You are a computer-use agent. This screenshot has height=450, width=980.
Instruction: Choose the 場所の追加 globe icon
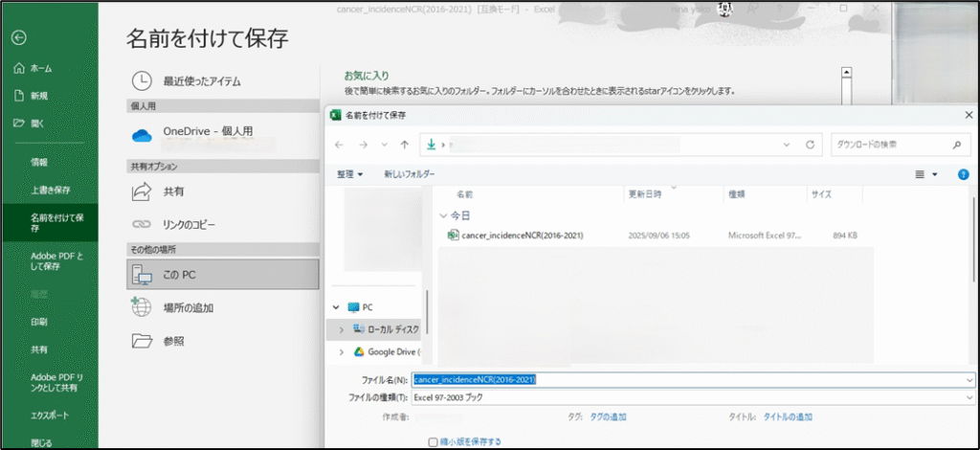[142, 307]
